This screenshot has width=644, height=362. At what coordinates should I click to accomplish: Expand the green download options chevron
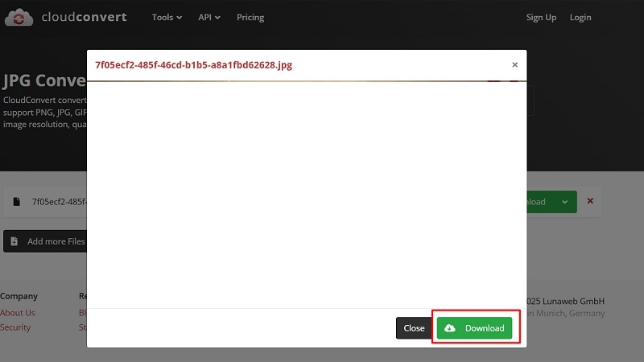(565, 202)
